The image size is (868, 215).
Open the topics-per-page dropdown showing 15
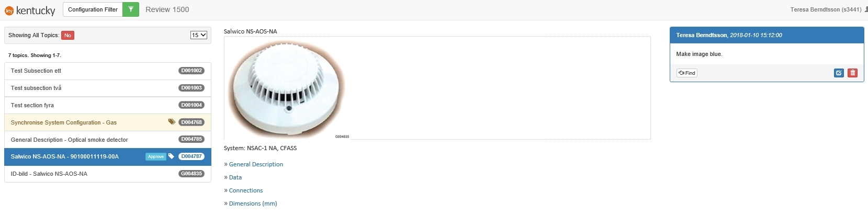coord(199,35)
